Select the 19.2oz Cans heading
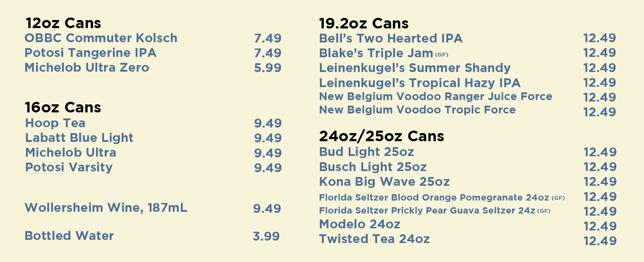This screenshot has width=644, height=262. [364, 24]
